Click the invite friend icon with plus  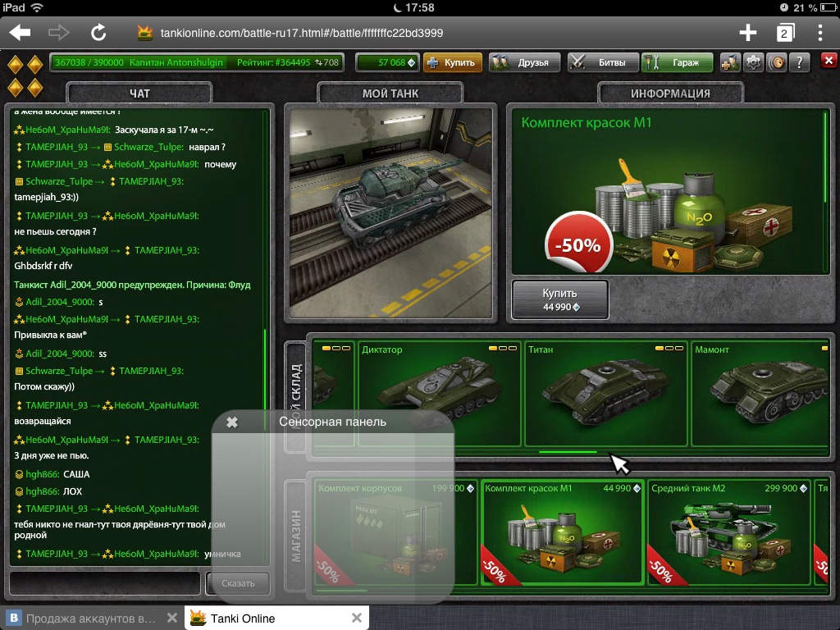[729, 62]
